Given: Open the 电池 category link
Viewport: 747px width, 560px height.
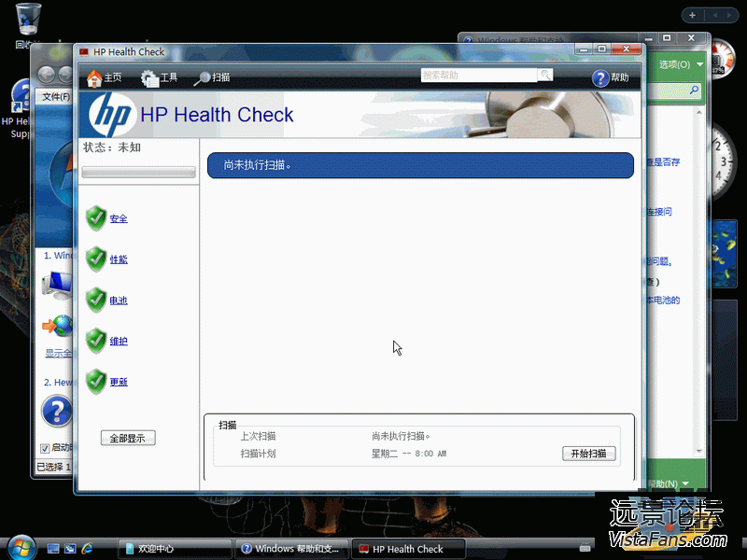Looking at the screenshot, I should [119, 301].
